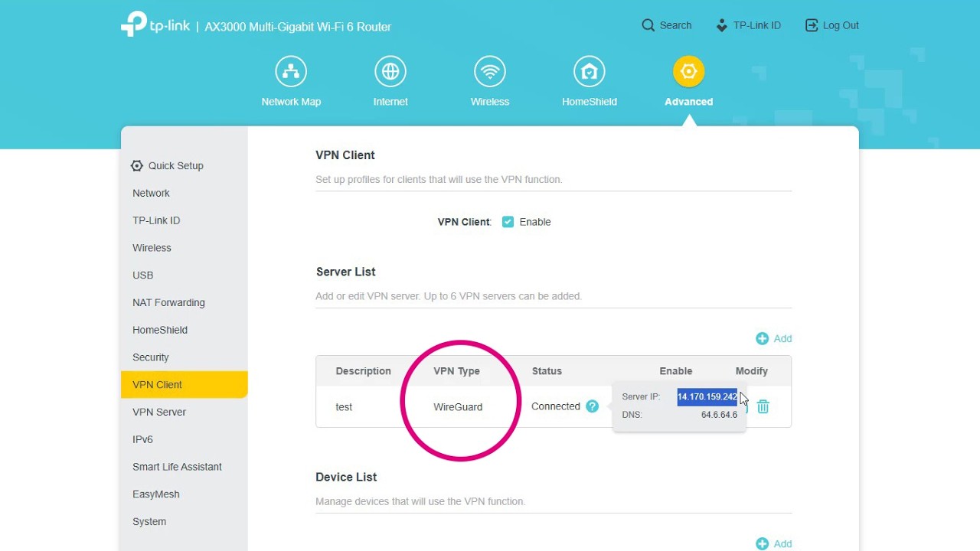Open Network in sidebar
Viewport: 980px width, 551px height.
click(x=151, y=194)
